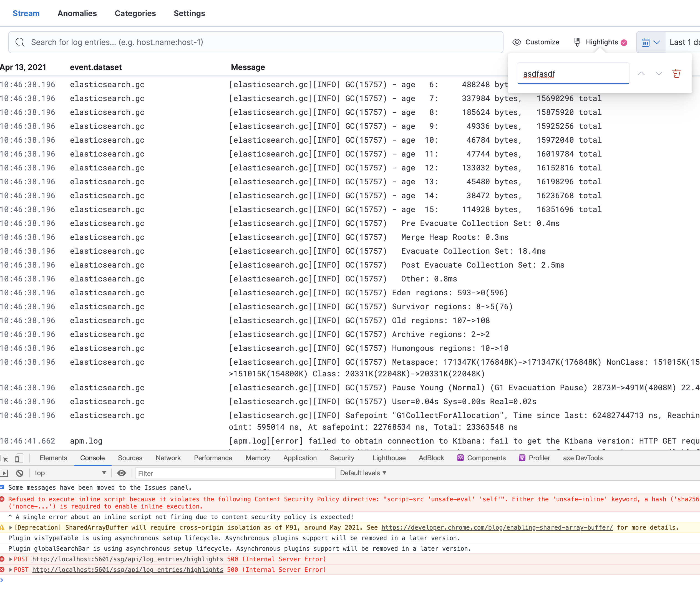Toggle the console sidebar panel icon

[x=4, y=473]
